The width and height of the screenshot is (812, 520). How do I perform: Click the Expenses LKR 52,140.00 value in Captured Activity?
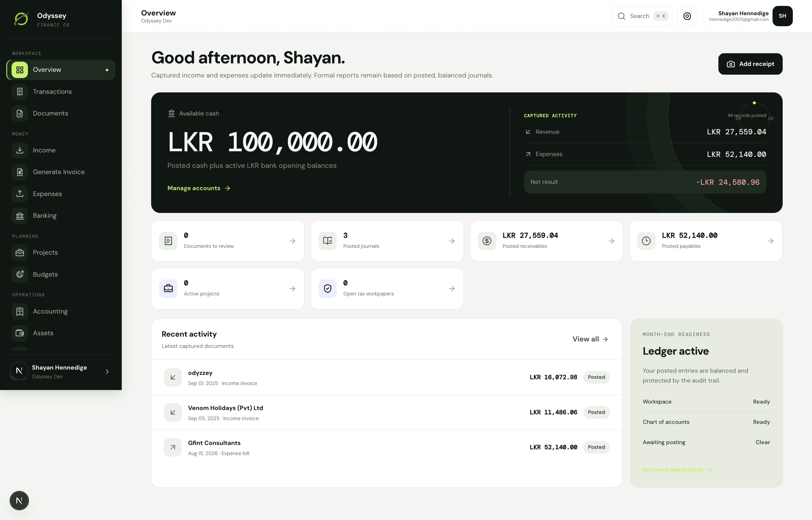click(x=736, y=154)
